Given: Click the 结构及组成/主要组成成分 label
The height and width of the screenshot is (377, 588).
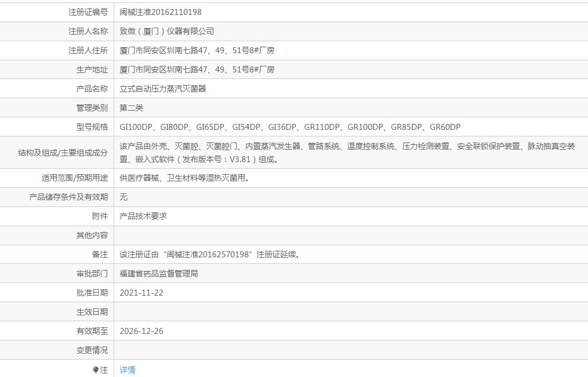Looking at the screenshot, I should pos(63,153).
